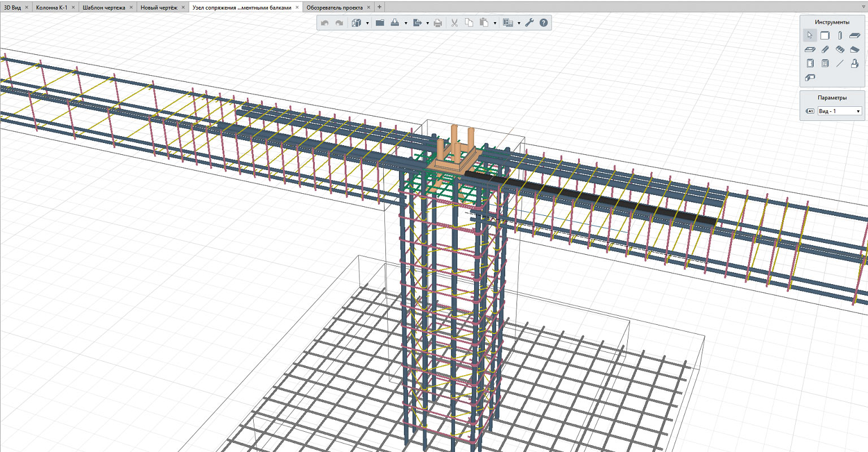Close the Узел сопряжения tab
Image resolution: width=868 pixels, height=452 pixels.
(297, 7)
